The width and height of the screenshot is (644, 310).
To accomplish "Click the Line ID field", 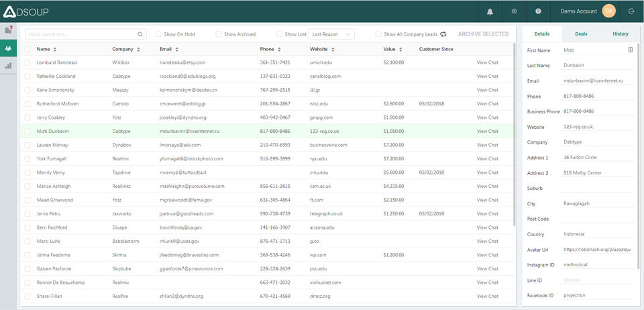I will pyautogui.click(x=597, y=280).
